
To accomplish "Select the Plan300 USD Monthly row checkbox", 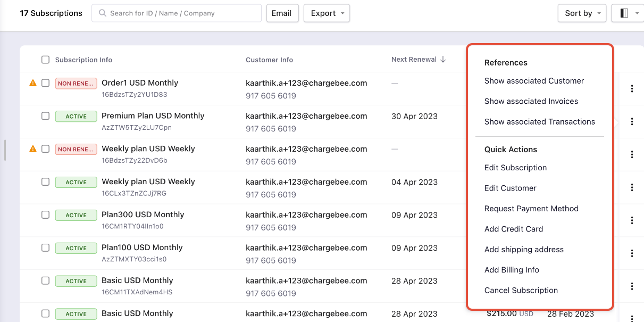I will (x=46, y=215).
